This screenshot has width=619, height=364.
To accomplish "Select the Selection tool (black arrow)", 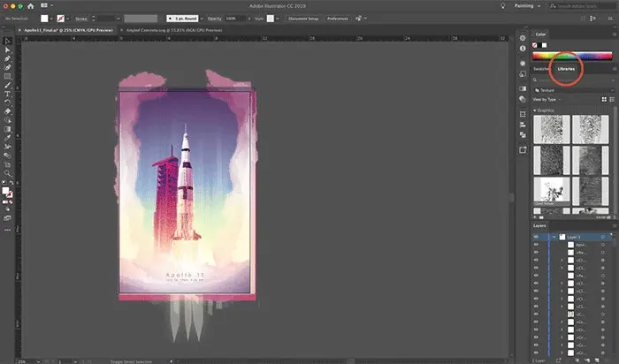I will pos(7,41).
